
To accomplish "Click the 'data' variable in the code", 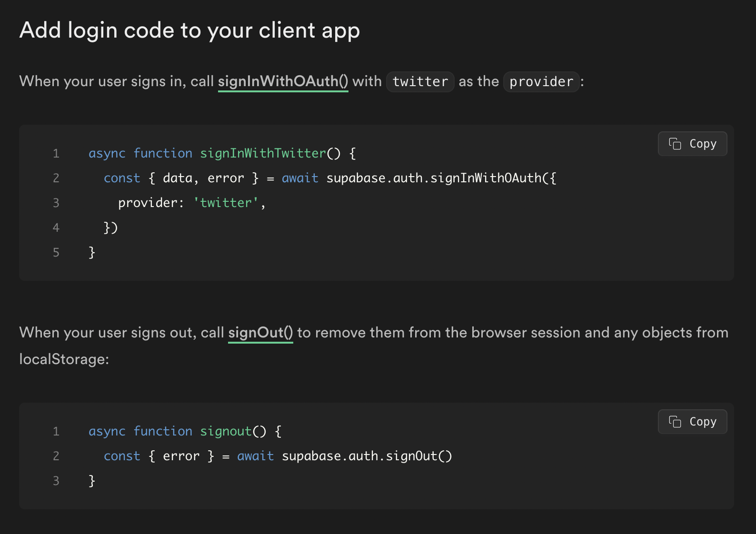I will point(177,178).
